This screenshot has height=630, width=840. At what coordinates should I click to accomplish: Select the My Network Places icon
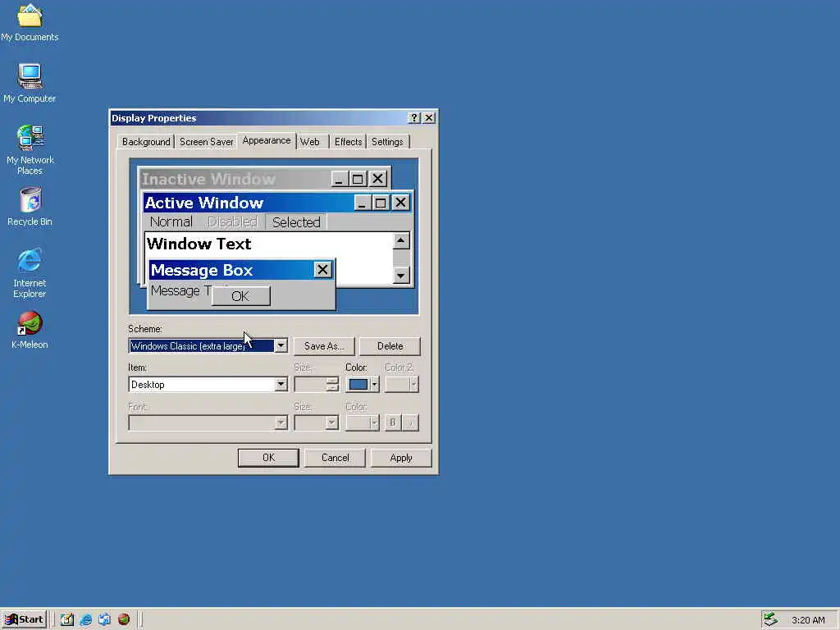(30, 150)
